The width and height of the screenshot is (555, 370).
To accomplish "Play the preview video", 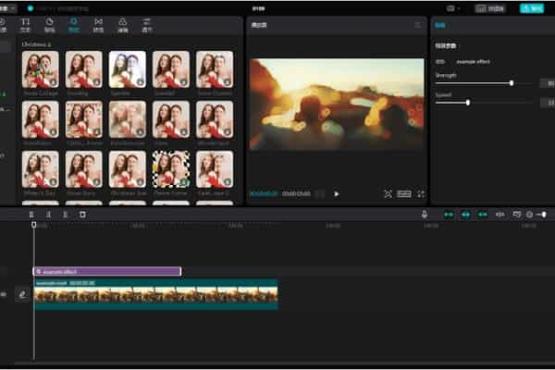I will coord(336,194).
